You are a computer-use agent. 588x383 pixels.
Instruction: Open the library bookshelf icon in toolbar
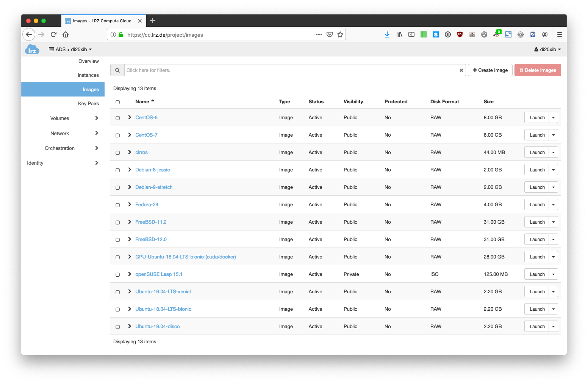(399, 34)
